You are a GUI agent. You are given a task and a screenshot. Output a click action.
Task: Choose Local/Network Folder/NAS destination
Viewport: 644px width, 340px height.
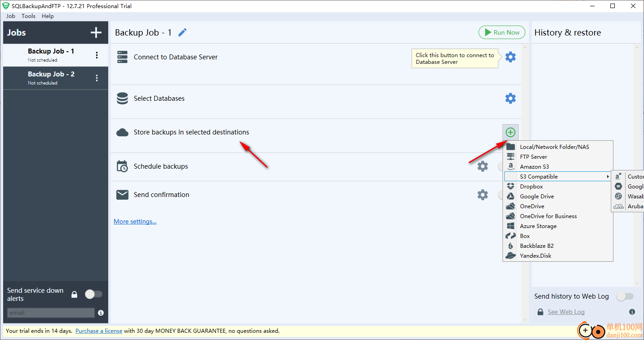[558, 147]
